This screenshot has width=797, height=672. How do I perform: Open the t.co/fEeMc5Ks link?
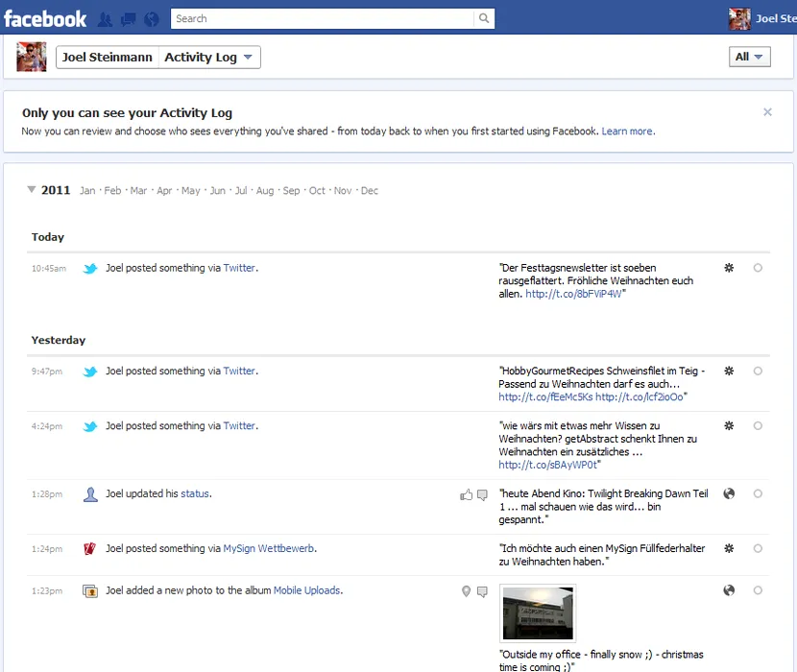click(x=545, y=397)
